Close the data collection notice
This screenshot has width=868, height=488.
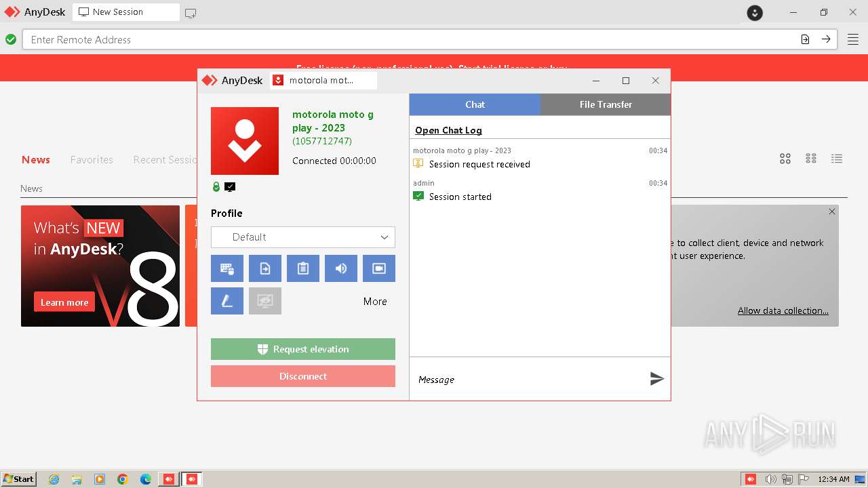(x=832, y=211)
